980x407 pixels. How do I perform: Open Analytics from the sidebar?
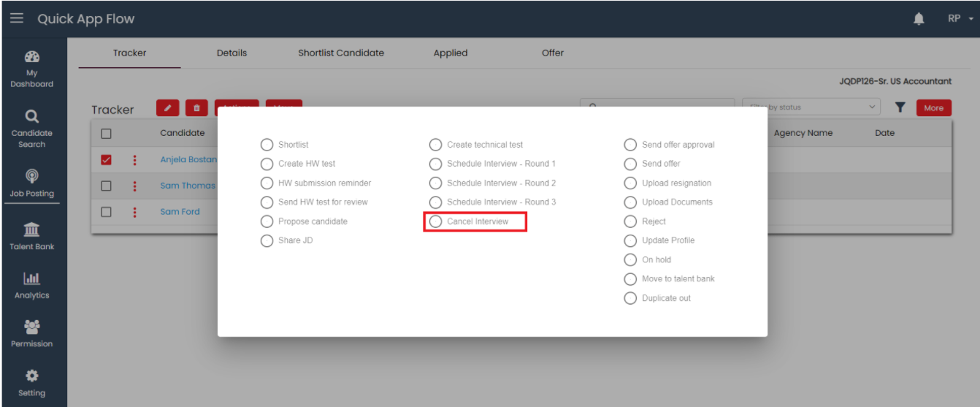(x=32, y=285)
